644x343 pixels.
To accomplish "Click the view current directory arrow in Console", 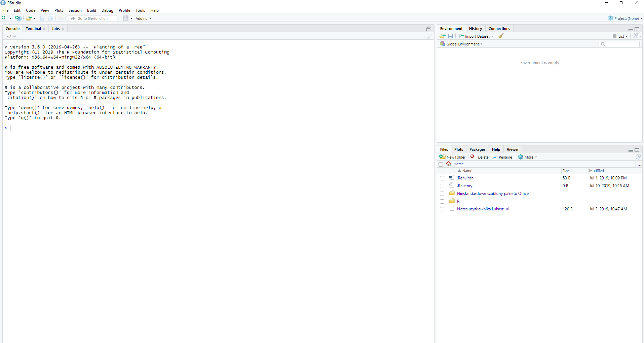I will tap(14, 36).
